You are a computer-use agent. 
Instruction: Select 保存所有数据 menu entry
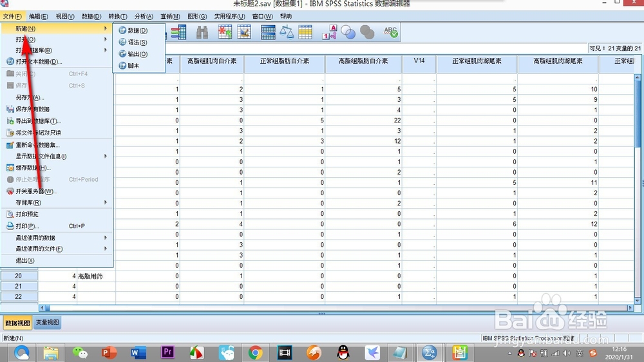(x=57, y=109)
